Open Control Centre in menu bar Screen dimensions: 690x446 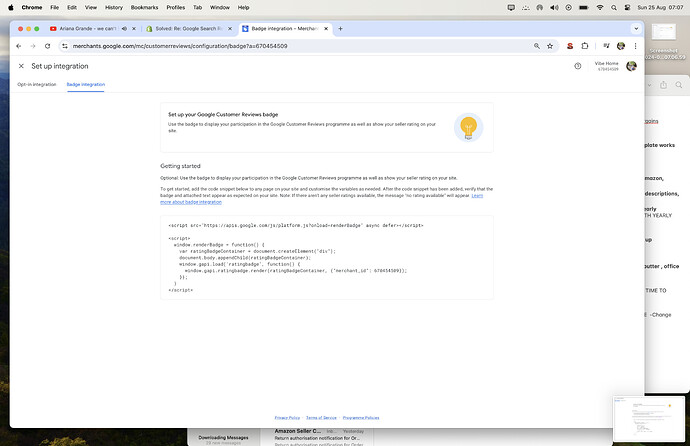pos(627,7)
